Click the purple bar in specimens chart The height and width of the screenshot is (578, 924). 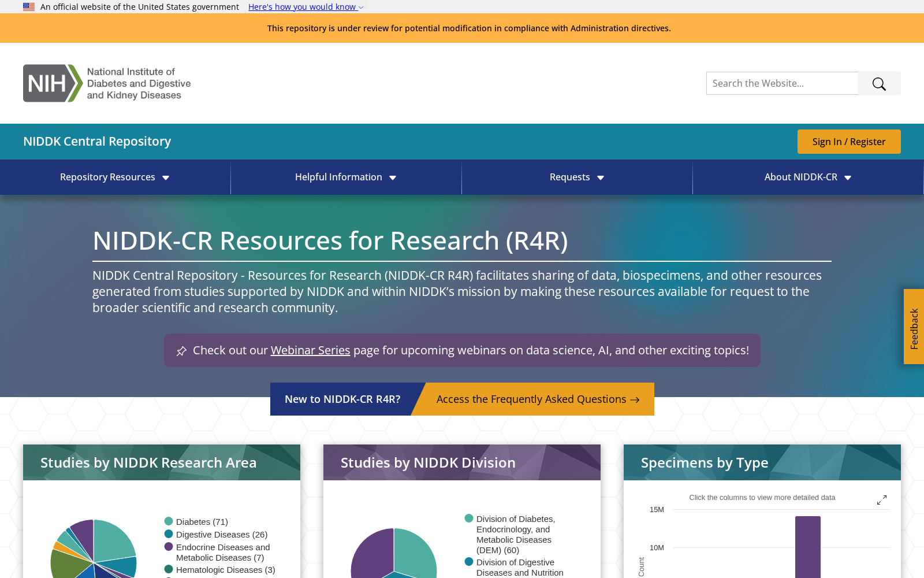[x=808, y=547]
